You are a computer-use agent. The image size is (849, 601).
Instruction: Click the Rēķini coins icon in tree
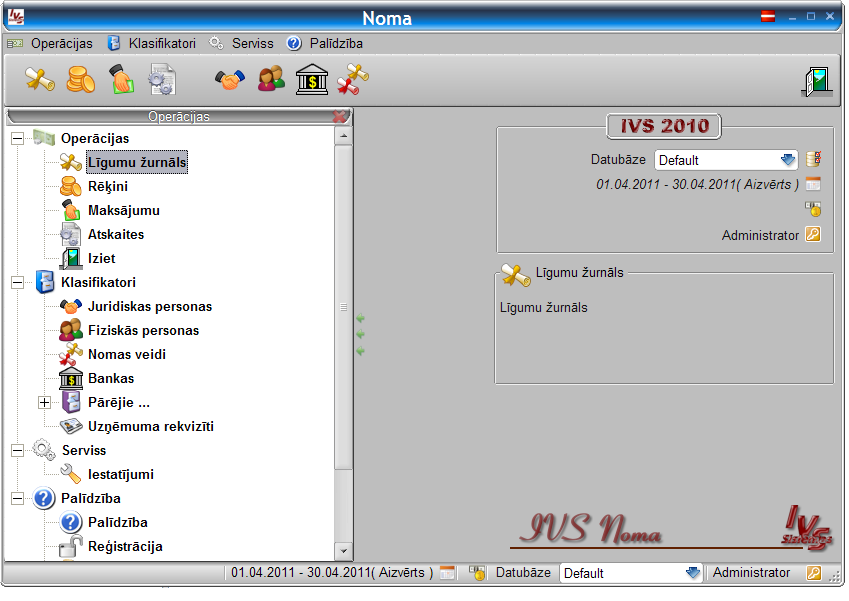[71, 186]
